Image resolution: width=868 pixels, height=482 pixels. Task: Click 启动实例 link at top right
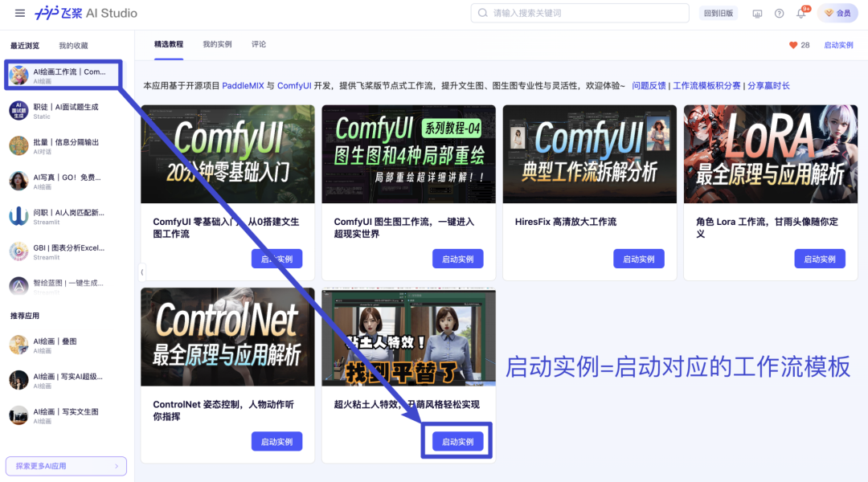838,45
